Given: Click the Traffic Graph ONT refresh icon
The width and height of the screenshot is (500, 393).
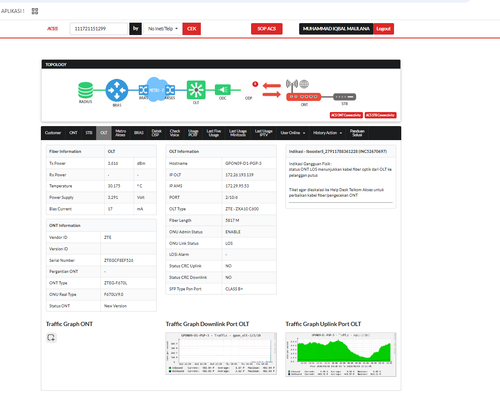Looking at the screenshot, I should (x=51, y=338).
